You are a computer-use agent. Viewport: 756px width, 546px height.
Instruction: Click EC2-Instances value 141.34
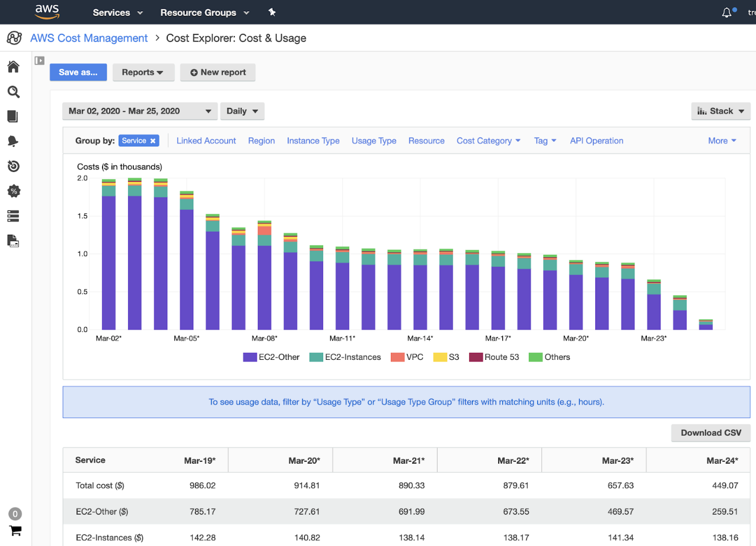coord(621,538)
